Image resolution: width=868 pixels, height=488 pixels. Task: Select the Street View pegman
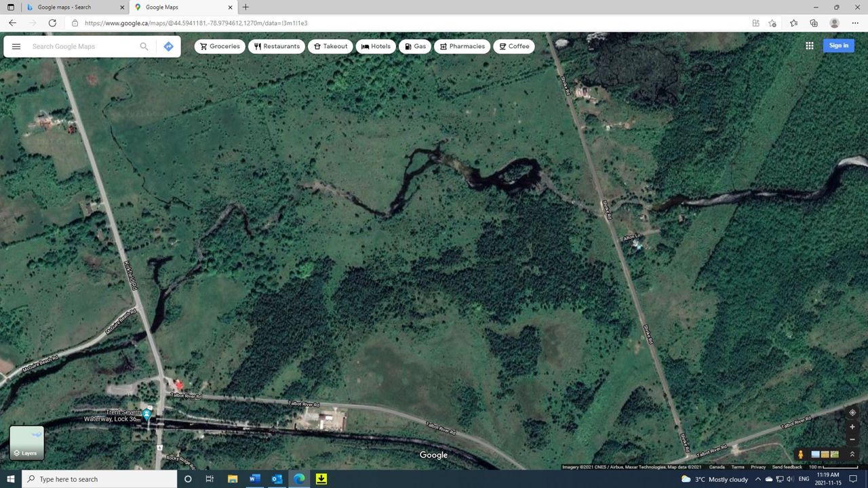click(x=800, y=455)
